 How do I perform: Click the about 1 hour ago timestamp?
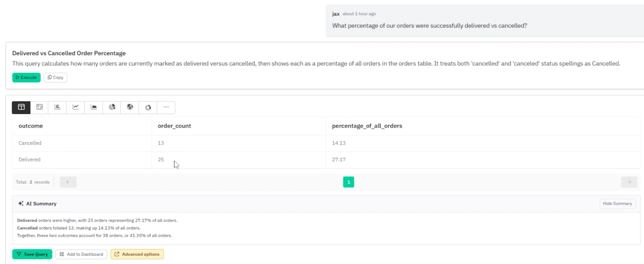point(359,14)
